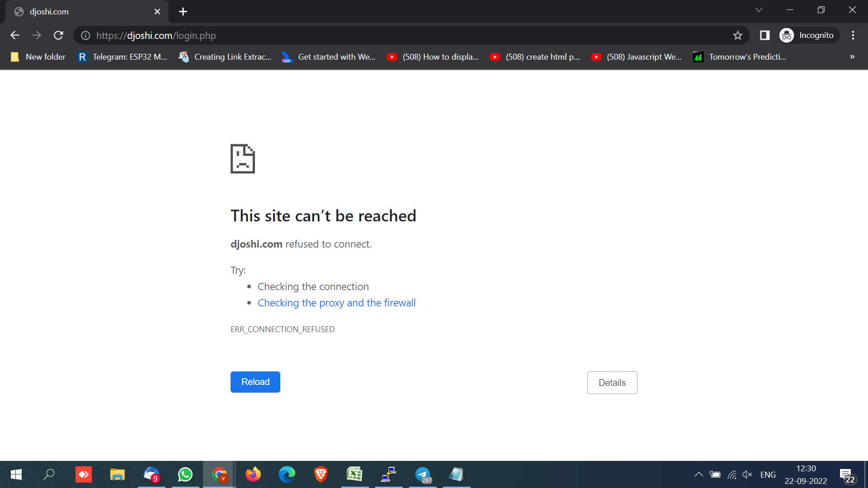Close the djoshi.com tab
Screen dimensions: 868x488
(157, 12)
